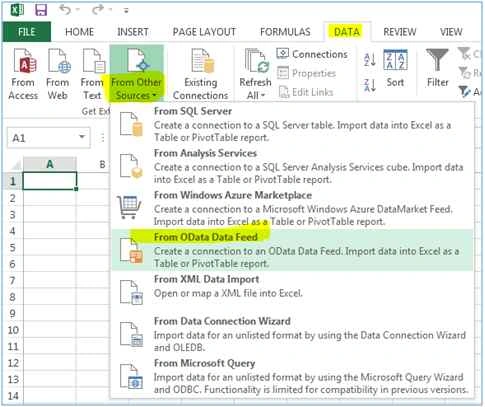The height and width of the screenshot is (407, 485).
Task: Click the Connections button
Action: click(312, 54)
